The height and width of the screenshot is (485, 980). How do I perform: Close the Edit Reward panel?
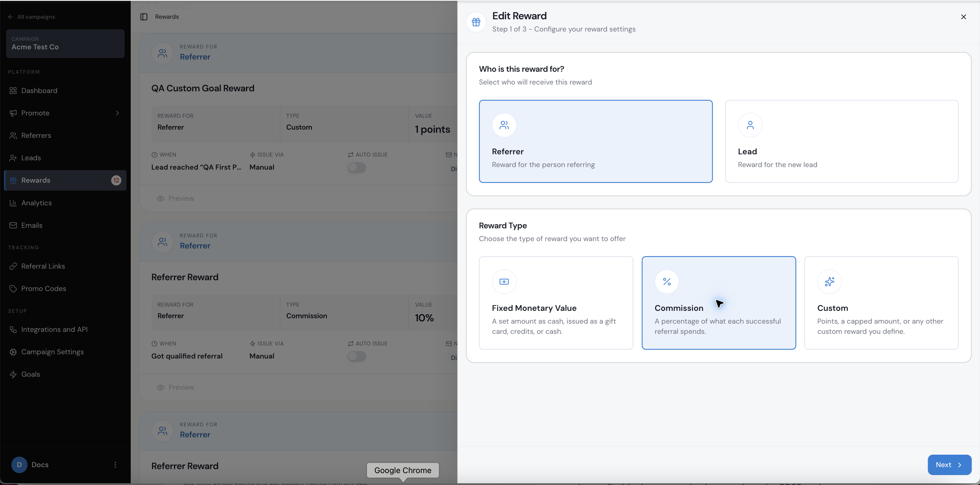(963, 17)
